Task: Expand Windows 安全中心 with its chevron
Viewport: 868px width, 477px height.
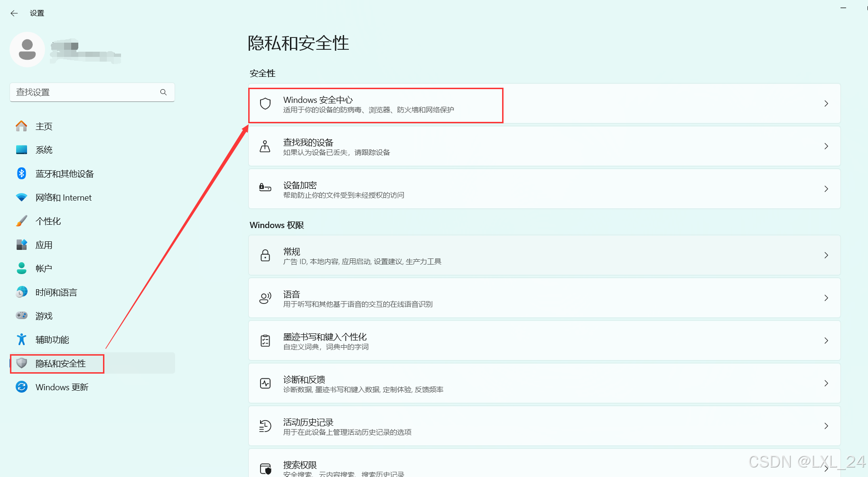Action: 826,103
